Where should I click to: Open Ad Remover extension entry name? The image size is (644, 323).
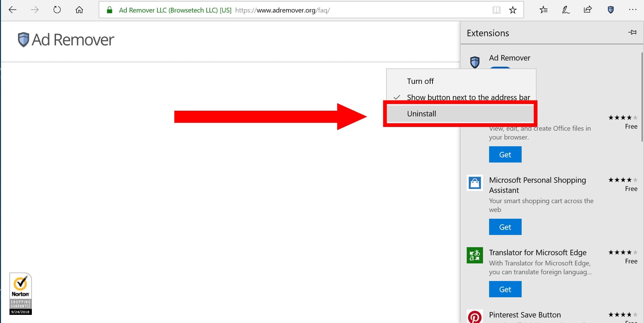(x=509, y=58)
